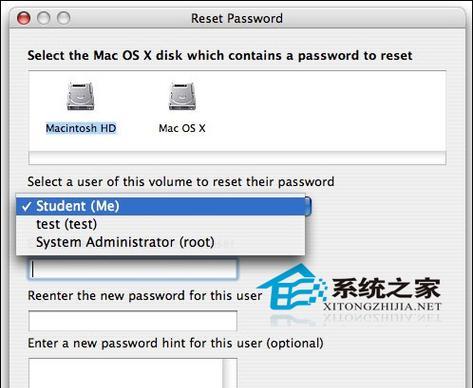Click the checkmark beside Student (Me)
Image resolution: width=473 pixels, height=388 pixels.
click(x=26, y=206)
